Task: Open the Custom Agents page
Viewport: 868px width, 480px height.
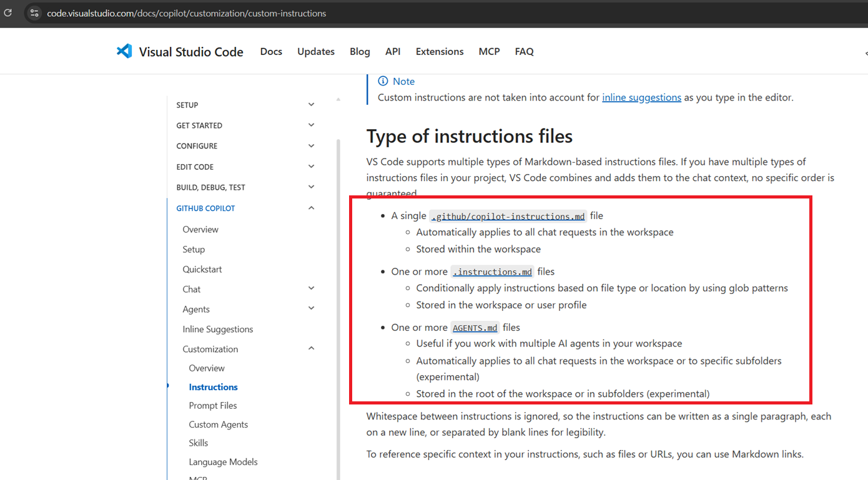Action: pyautogui.click(x=219, y=424)
